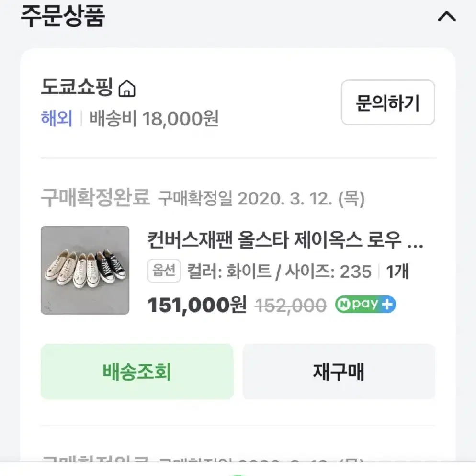Click the strikethrough 152,000 original price

tap(291, 306)
